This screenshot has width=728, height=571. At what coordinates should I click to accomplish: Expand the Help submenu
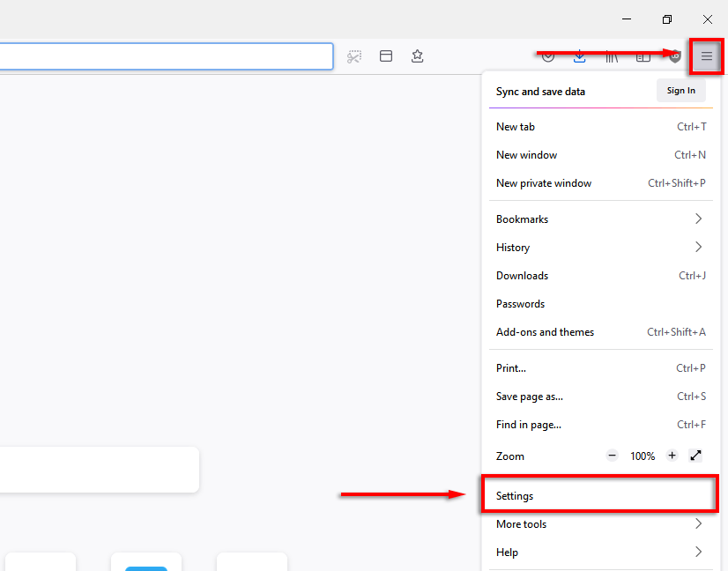601,552
